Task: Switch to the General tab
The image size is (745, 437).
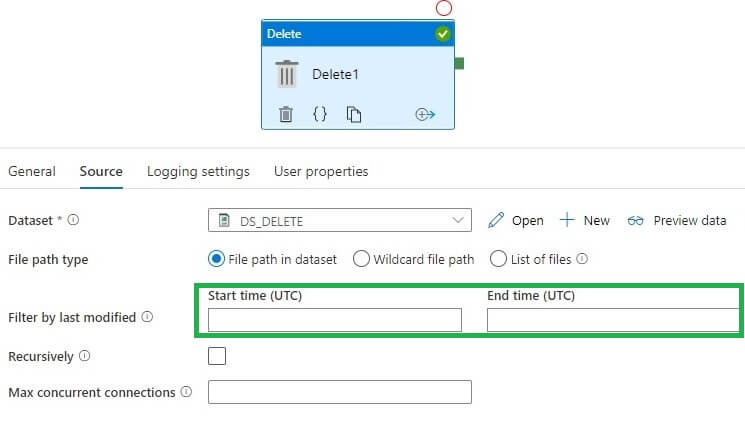Action: coord(32,172)
